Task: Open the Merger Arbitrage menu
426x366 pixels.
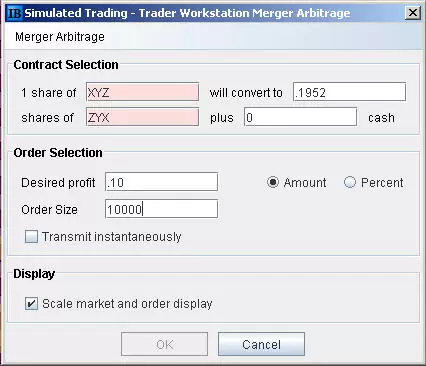Action: 60,37
